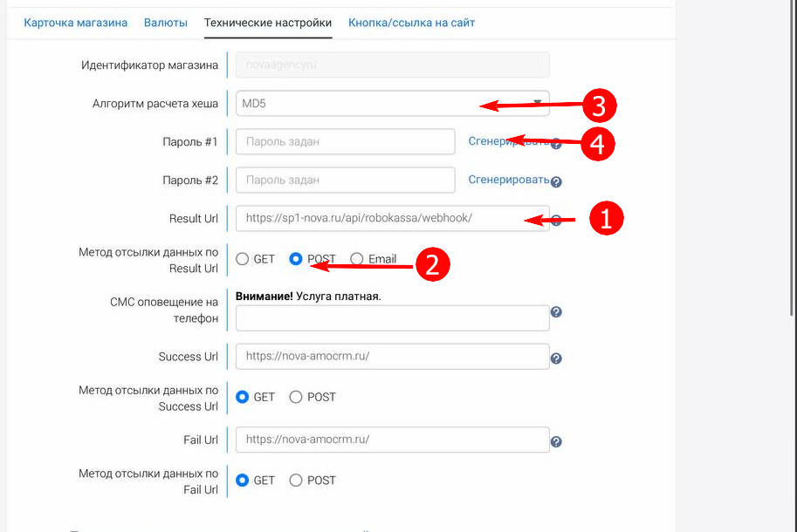The image size is (797, 532).
Task: Select POST for Fail Url method
Action: (x=296, y=481)
